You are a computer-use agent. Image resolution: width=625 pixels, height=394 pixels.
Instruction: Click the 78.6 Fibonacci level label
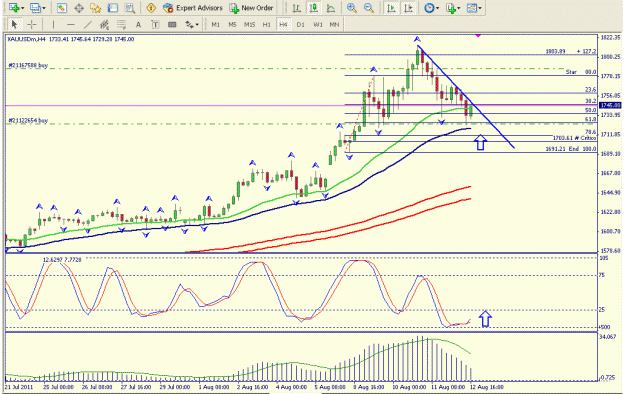pyautogui.click(x=591, y=132)
